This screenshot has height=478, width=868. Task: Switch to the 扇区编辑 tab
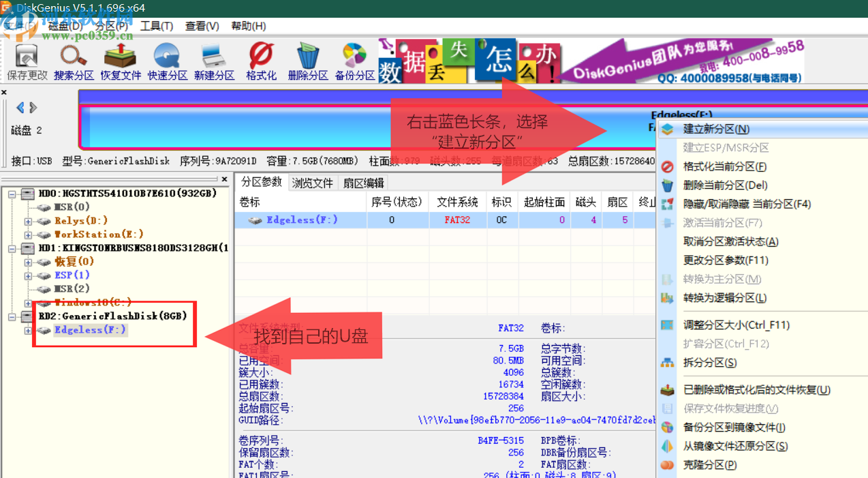coord(364,183)
